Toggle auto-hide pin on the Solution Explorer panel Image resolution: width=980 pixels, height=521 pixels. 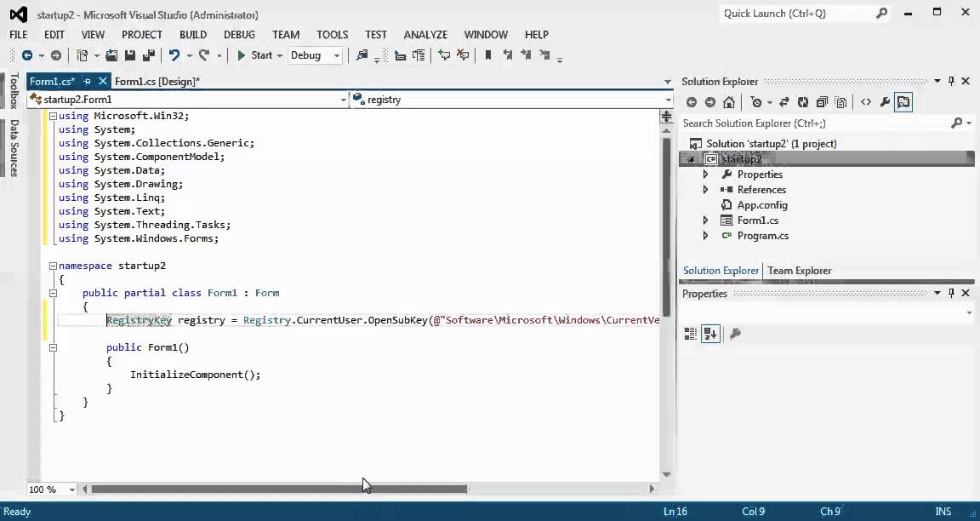tap(951, 82)
